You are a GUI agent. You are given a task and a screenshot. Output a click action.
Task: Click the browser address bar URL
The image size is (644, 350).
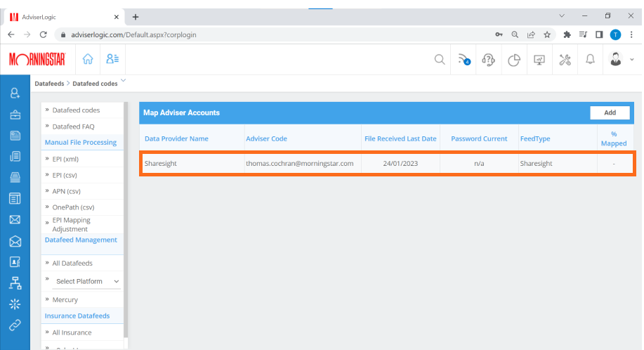pyautogui.click(x=133, y=35)
